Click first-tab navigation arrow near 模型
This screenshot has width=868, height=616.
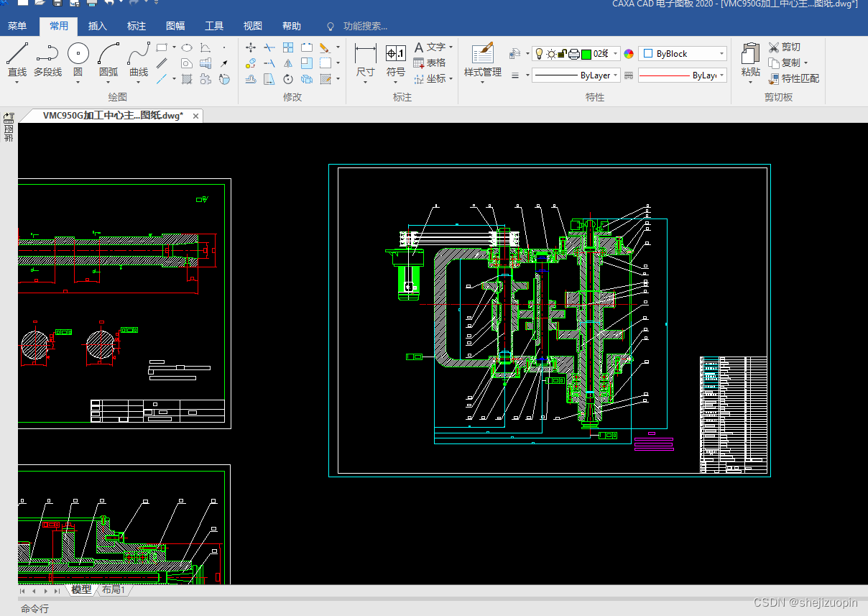coord(23,591)
